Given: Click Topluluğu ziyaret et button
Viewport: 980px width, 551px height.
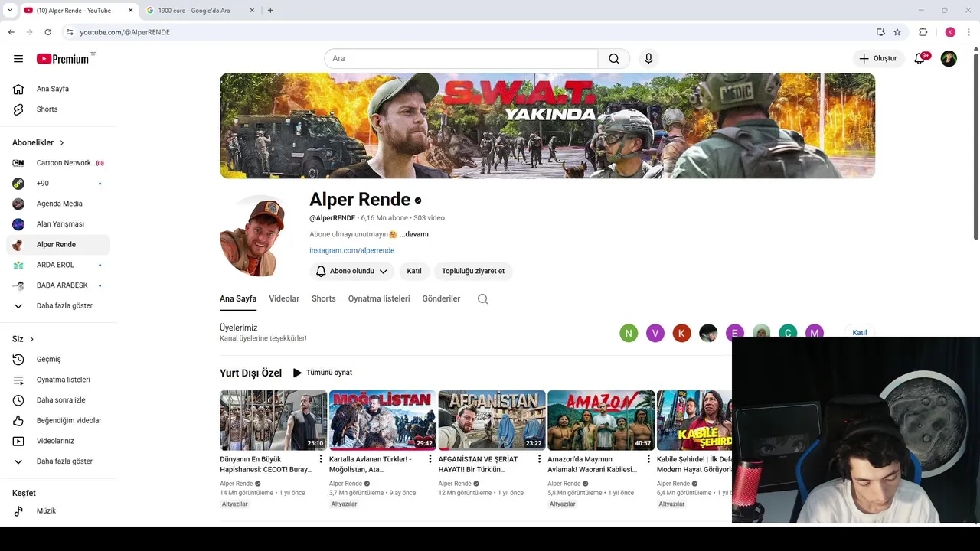Looking at the screenshot, I should point(473,271).
